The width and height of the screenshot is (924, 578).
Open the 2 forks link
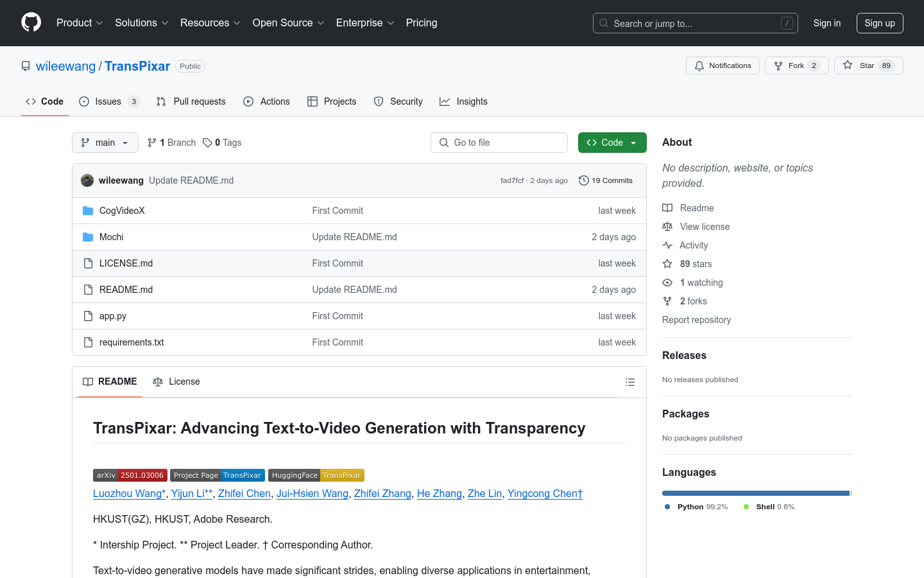[x=685, y=301]
